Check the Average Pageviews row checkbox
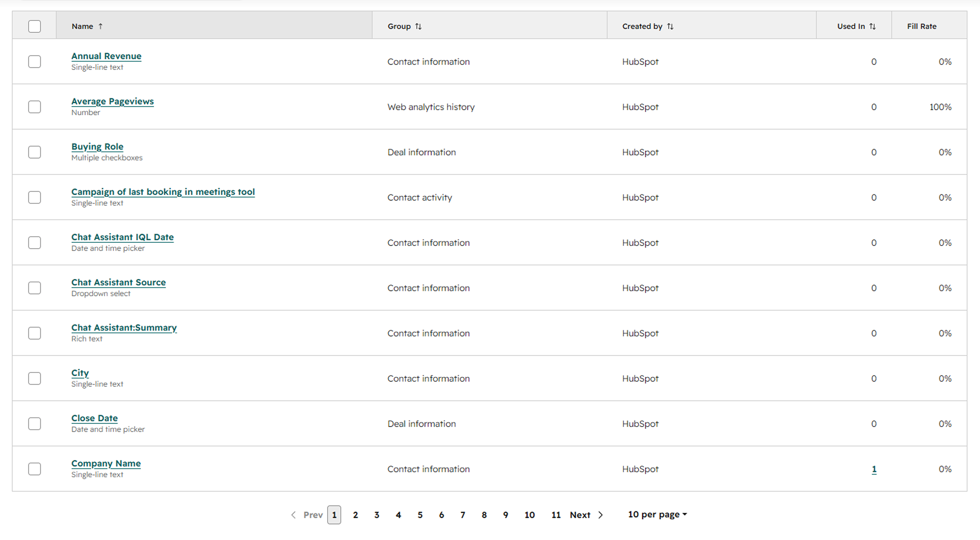The height and width of the screenshot is (540, 980). [35, 107]
